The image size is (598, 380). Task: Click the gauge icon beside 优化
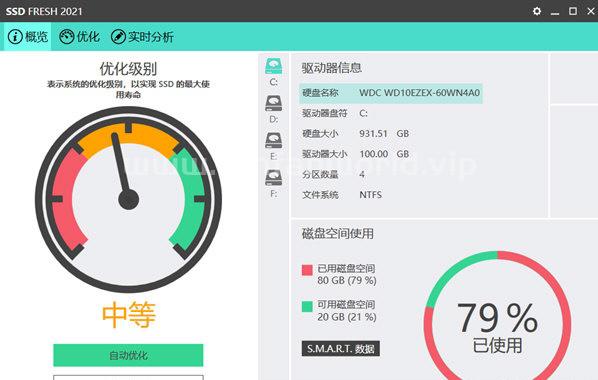click(66, 37)
